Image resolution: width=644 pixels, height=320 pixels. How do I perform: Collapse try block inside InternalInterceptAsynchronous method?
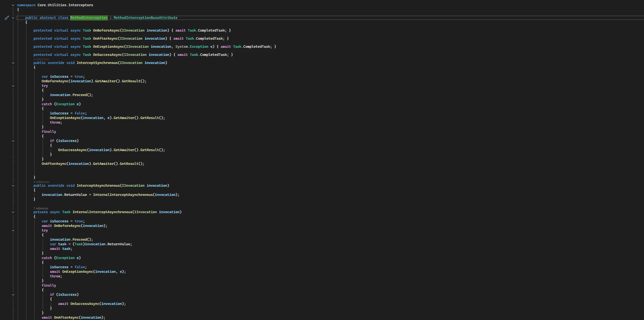point(13,230)
